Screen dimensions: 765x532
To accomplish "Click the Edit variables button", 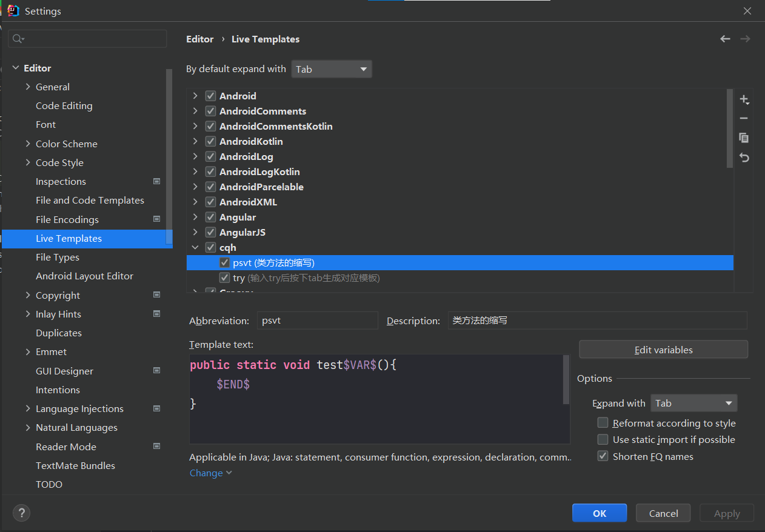I will click(663, 350).
